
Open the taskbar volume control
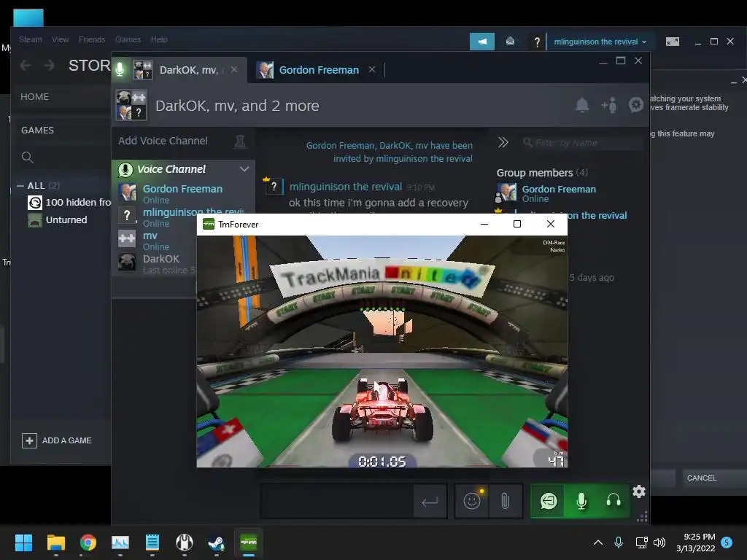click(x=659, y=542)
